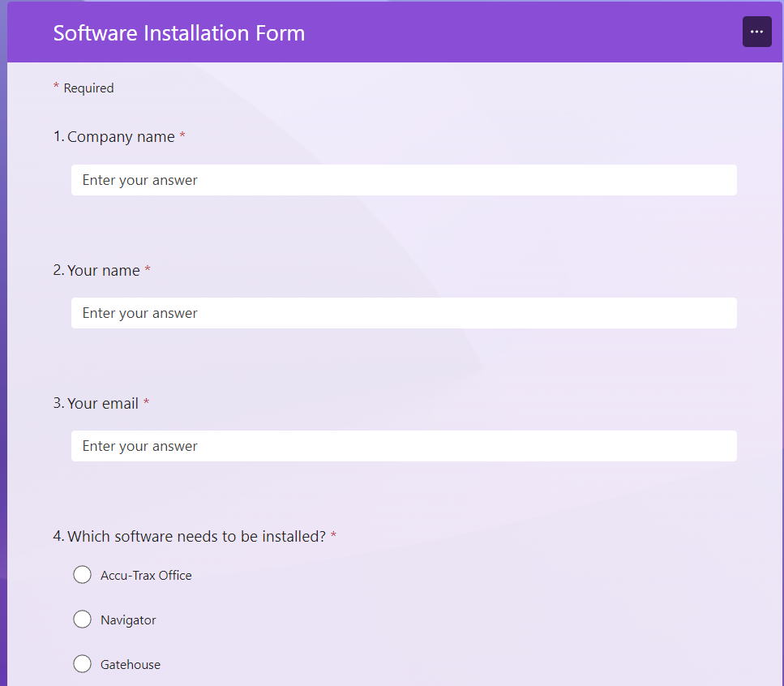
Task: Click into the Your name answer box
Action: (404, 313)
